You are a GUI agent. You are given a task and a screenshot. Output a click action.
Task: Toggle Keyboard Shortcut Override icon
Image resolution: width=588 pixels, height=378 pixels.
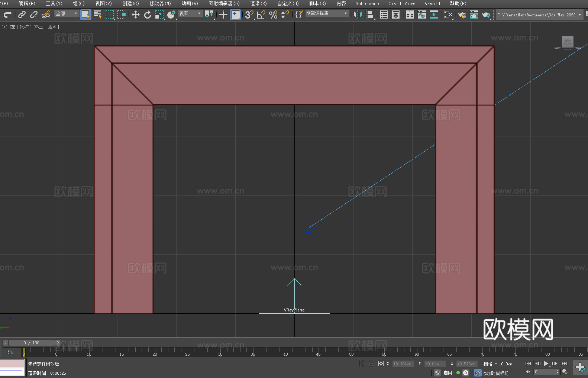click(235, 14)
